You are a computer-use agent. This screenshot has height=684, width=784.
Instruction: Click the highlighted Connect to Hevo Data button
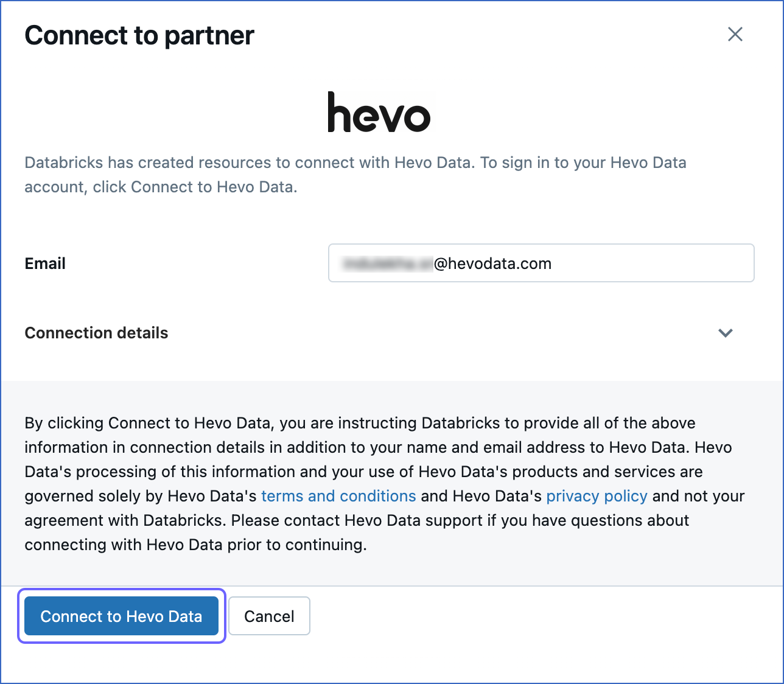click(x=121, y=616)
